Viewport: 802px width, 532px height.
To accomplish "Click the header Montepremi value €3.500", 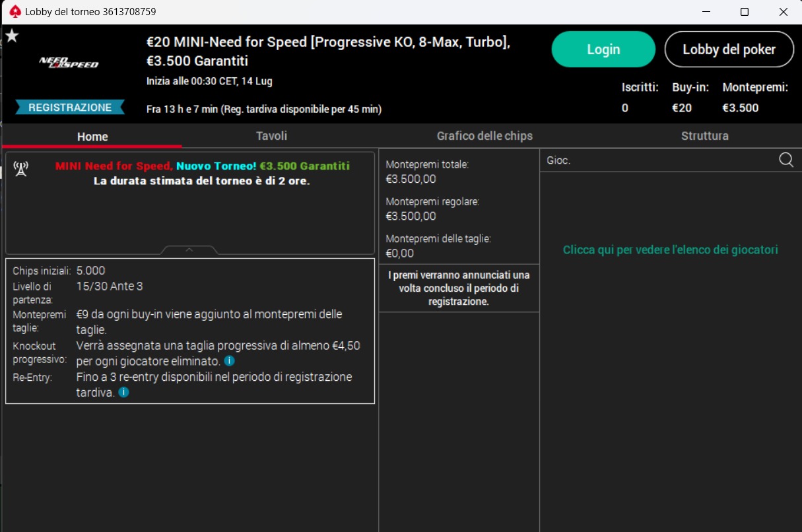I will [741, 108].
